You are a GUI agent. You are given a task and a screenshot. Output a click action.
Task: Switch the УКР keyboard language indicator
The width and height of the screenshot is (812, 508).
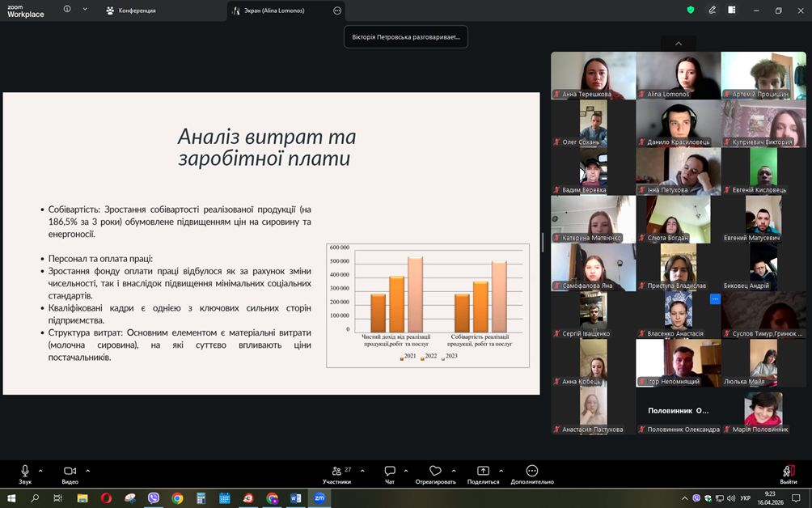tap(745, 498)
